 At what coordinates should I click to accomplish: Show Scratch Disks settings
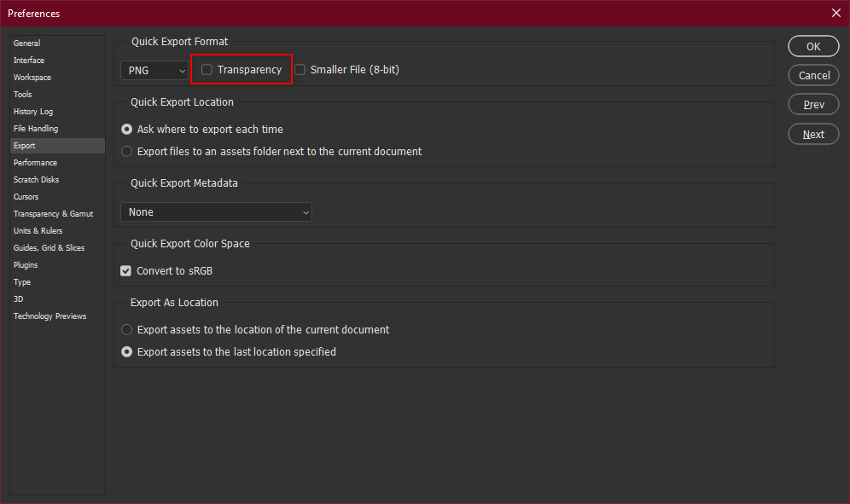[x=57, y=179]
